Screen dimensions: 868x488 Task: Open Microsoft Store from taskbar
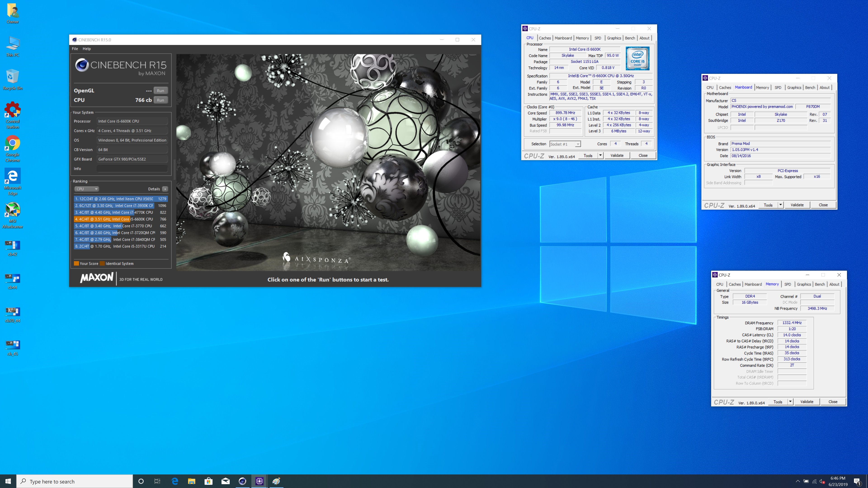pyautogui.click(x=208, y=481)
